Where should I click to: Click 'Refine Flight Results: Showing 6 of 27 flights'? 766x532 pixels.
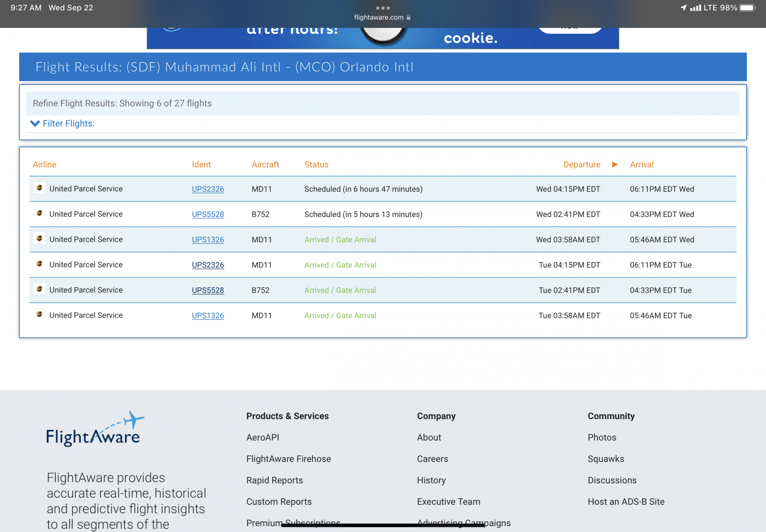coord(122,103)
